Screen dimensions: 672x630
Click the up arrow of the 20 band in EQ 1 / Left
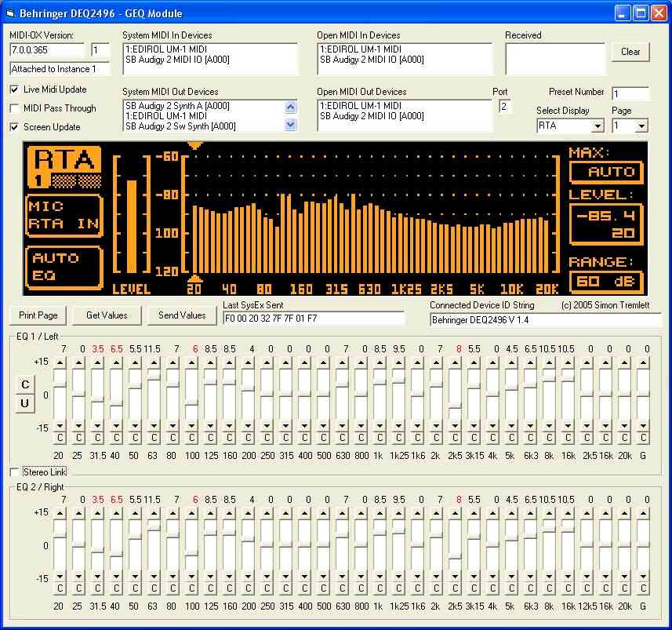click(60, 362)
